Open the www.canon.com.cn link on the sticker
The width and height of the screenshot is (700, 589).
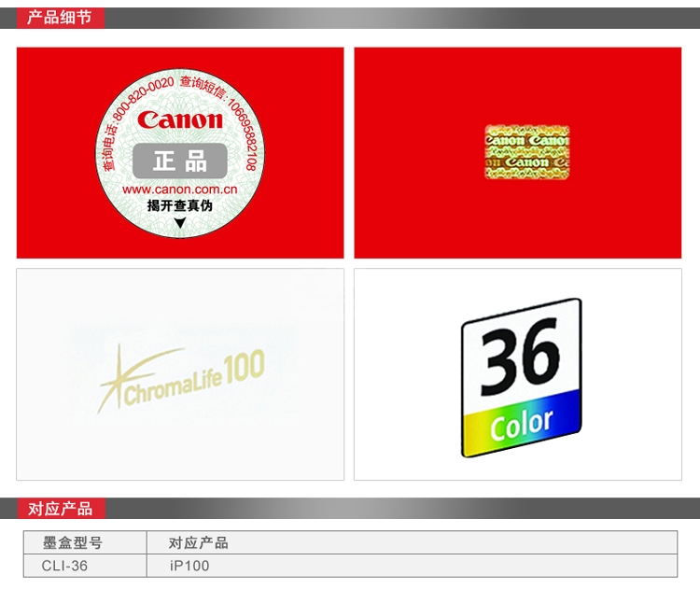tap(180, 189)
